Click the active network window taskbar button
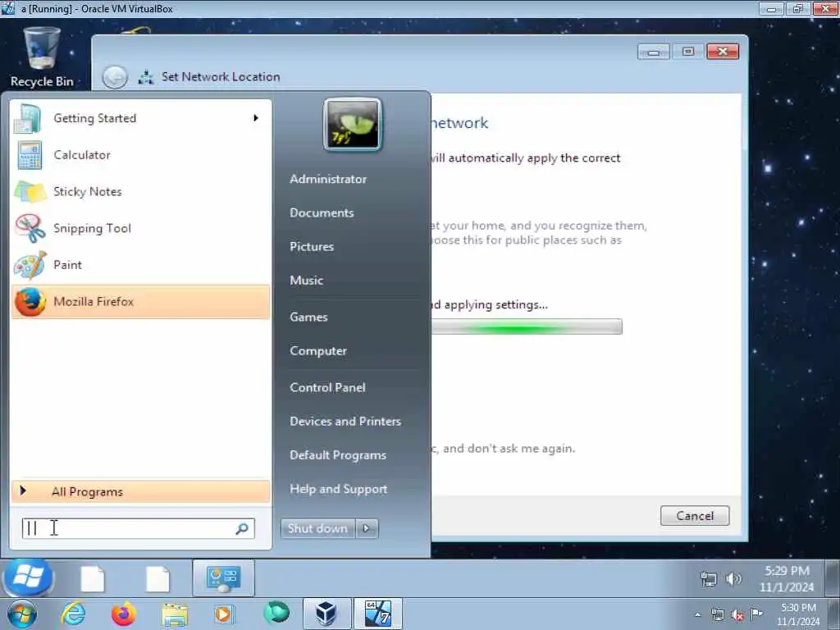Screen dimensions: 840x630 tap(223, 578)
